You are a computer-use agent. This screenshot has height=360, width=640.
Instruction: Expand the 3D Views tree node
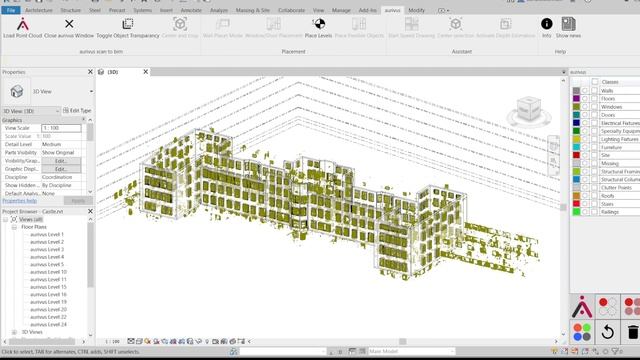click(x=14, y=332)
